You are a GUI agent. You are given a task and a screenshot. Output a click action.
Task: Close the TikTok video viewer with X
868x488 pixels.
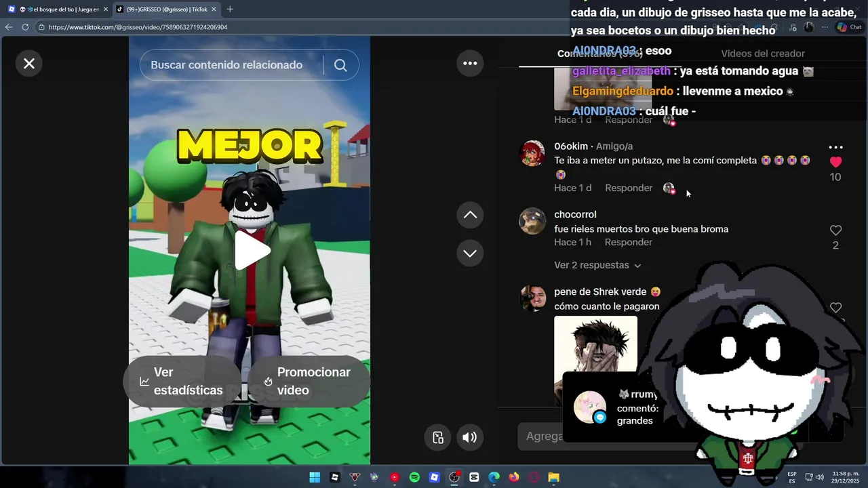[x=29, y=63]
